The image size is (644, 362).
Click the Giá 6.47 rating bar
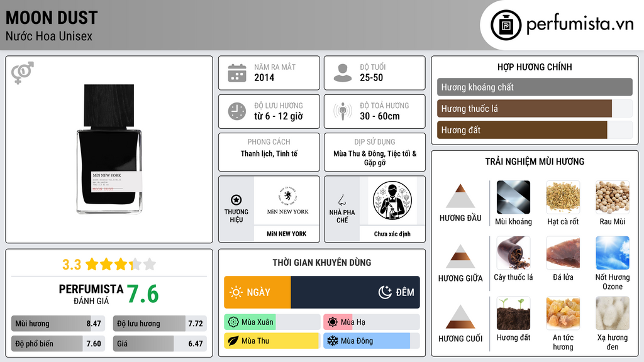160,344
